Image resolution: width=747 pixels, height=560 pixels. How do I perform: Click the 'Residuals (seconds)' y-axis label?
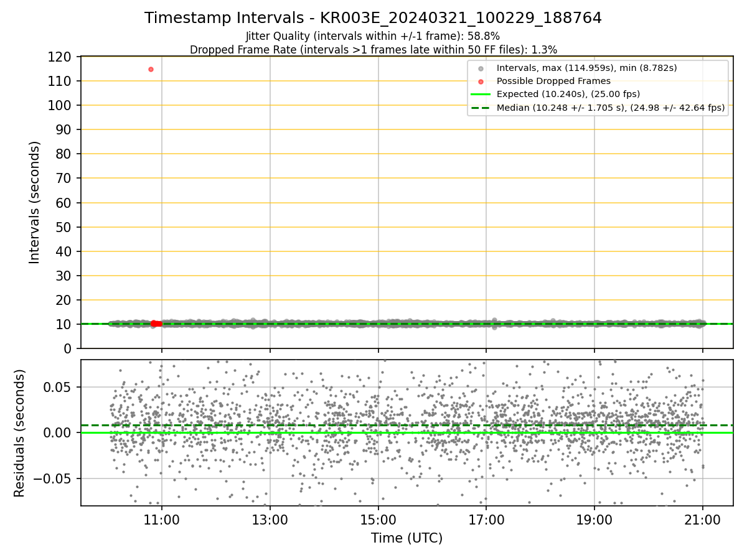pos(19,433)
